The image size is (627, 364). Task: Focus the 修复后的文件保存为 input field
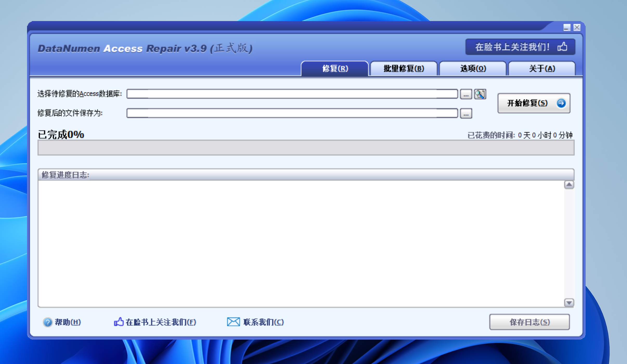click(x=292, y=113)
